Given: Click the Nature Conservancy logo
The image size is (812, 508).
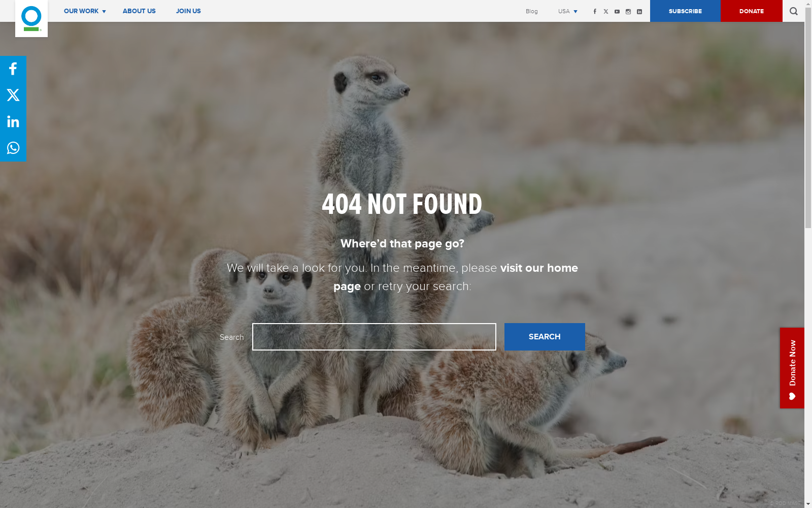Looking at the screenshot, I should click(31, 18).
